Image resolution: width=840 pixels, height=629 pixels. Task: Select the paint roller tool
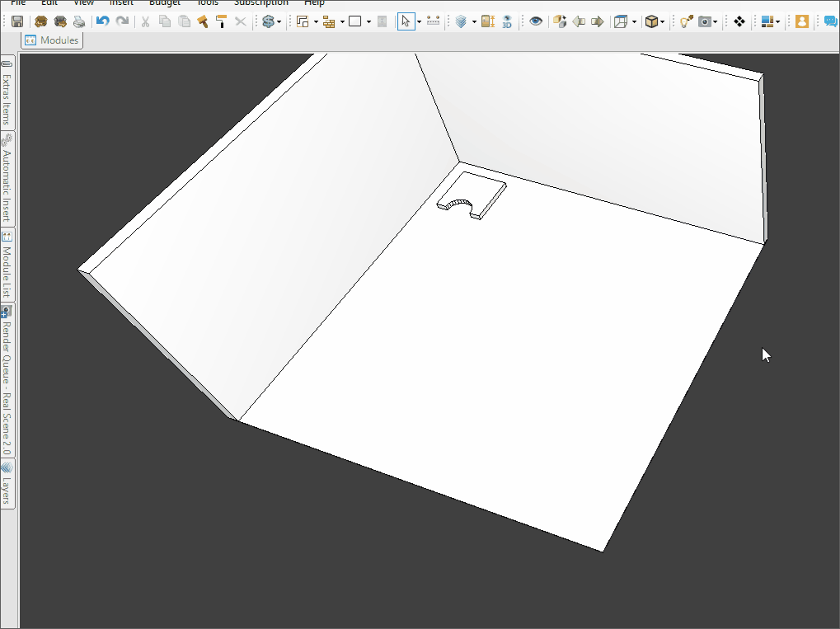coord(221,21)
